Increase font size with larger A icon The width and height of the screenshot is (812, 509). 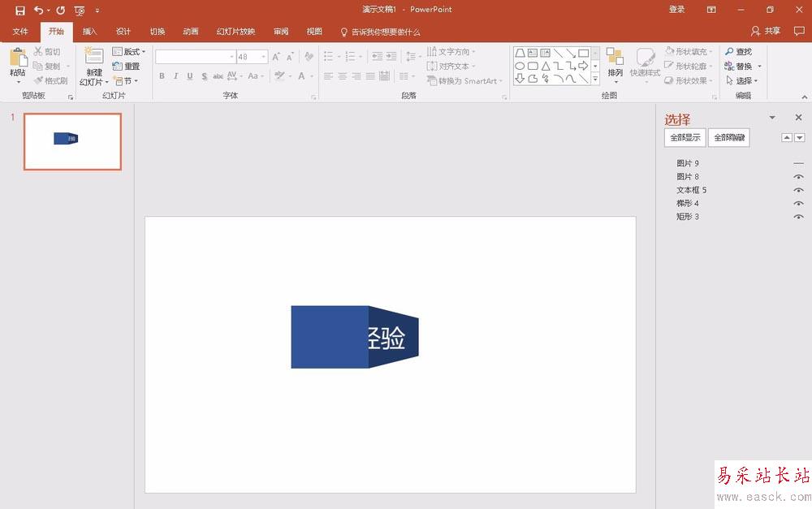(277, 57)
